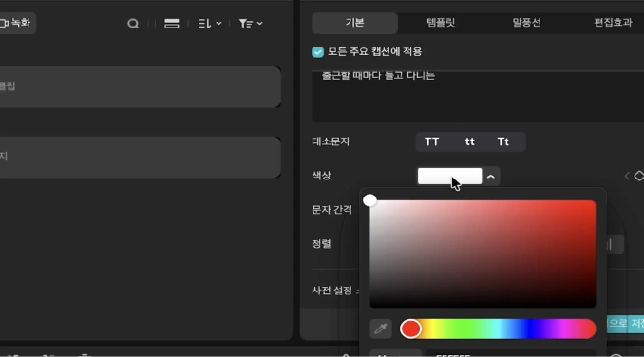Select the second media item ending 지
The image size is (644, 357).
coord(140,158)
